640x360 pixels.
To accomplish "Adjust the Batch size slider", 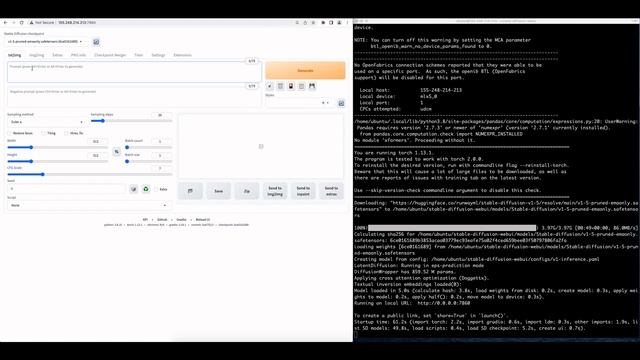I will pos(149,162).
